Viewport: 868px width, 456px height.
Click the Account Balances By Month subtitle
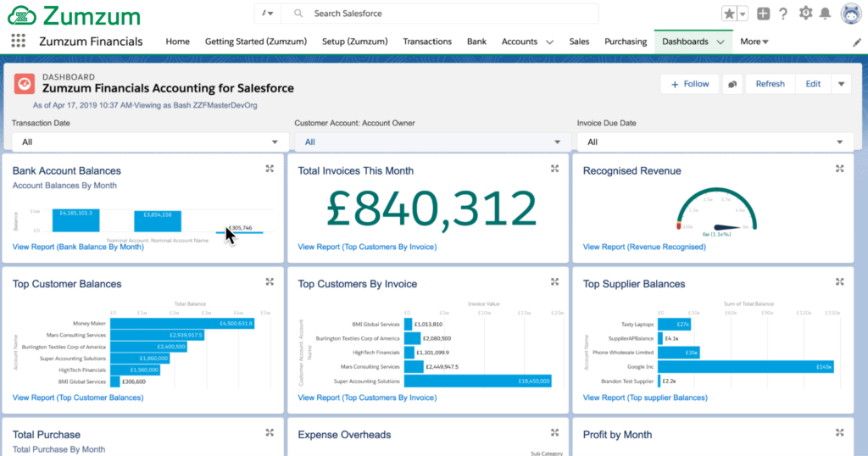coord(64,186)
